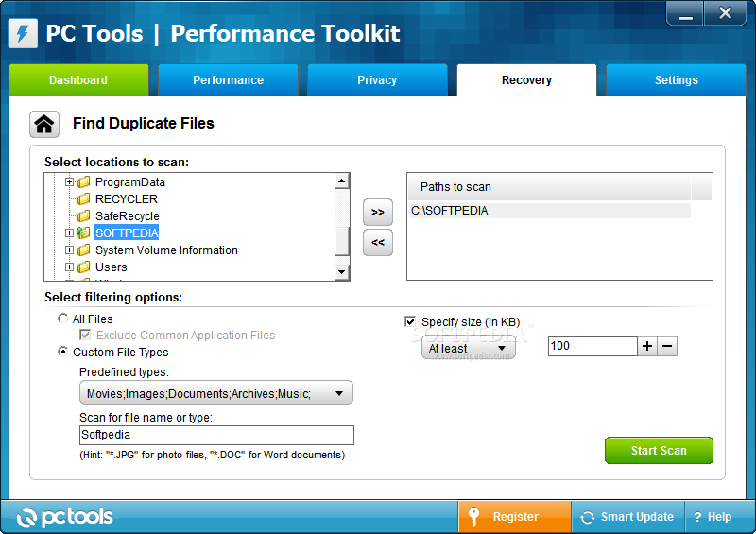Click the size value field showing 100
756x534 pixels.
(593, 346)
